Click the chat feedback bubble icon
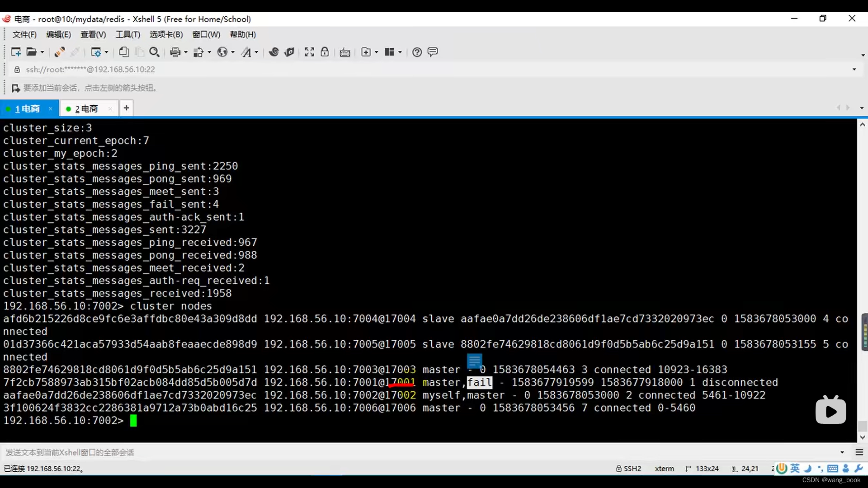This screenshot has width=868, height=488. (x=433, y=52)
